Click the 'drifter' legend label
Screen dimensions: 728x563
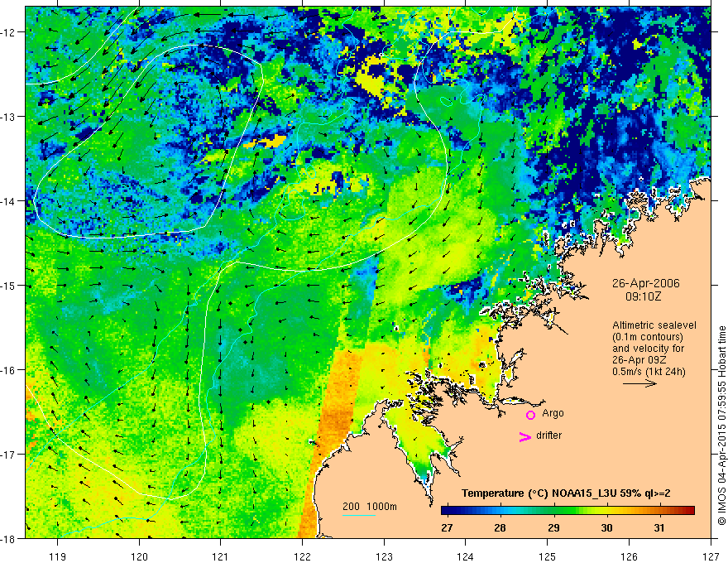pyautogui.click(x=548, y=435)
